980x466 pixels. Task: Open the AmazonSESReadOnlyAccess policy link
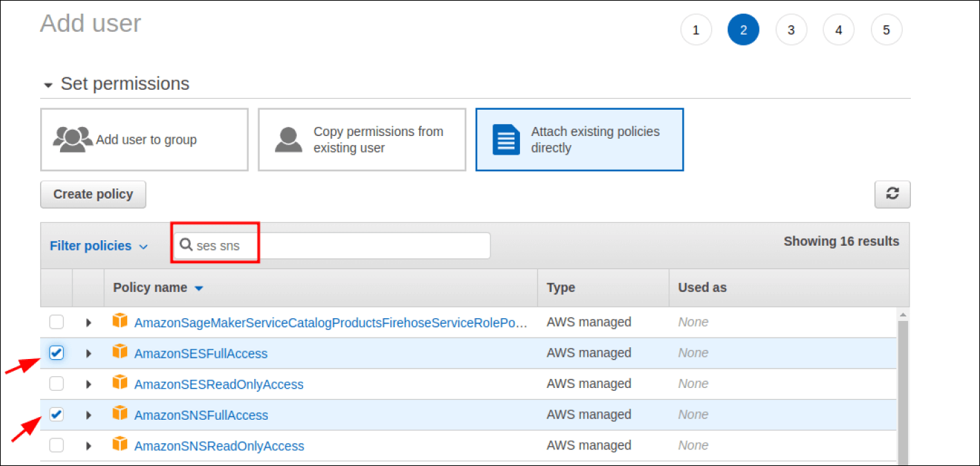(219, 384)
